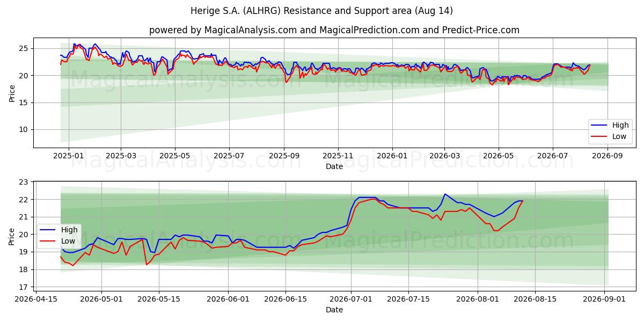Click the bottom chart 'Price' y-axis label

[12, 237]
